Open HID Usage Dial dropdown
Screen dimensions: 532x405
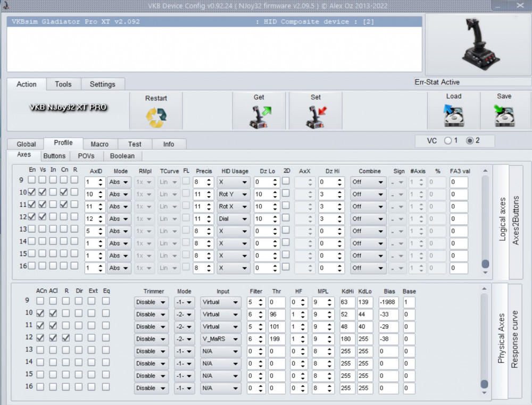pyautogui.click(x=233, y=218)
